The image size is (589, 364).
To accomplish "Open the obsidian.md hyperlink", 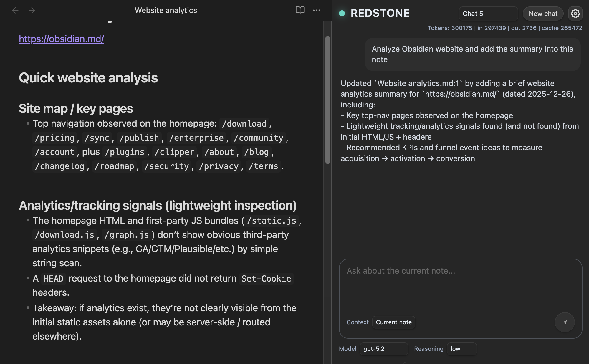I will point(61,39).
